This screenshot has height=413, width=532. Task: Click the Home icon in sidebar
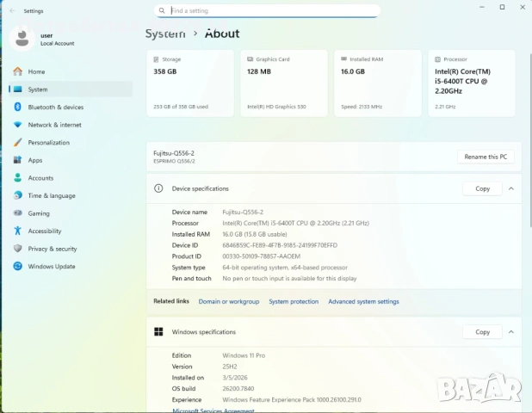pyautogui.click(x=17, y=71)
